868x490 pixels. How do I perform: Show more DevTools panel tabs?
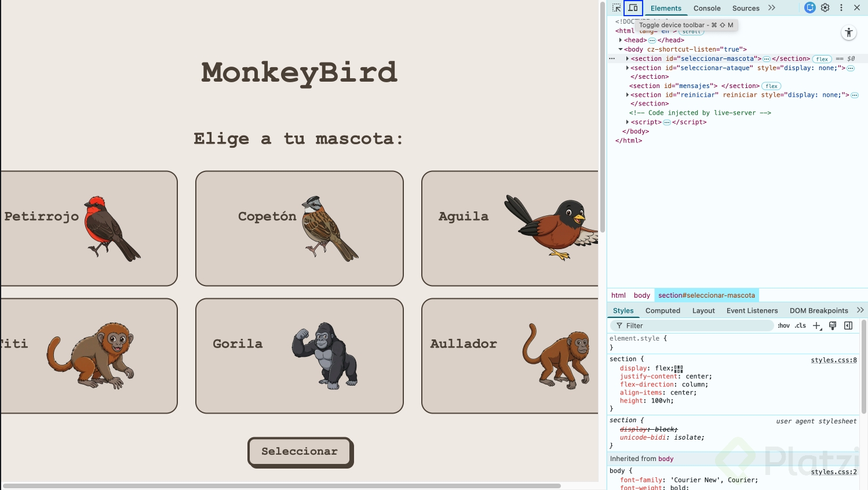coord(772,8)
